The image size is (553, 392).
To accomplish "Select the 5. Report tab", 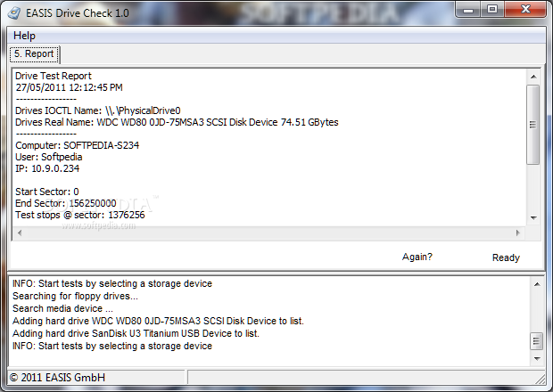I will 34,53.
